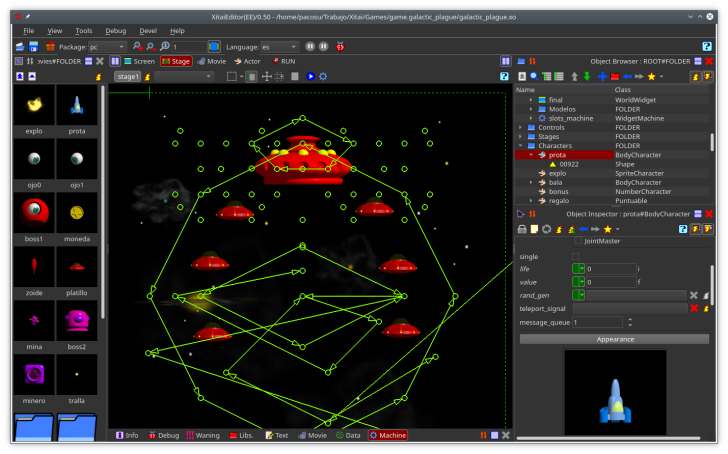Viewport: 728px width, 454px height.
Task: Open the Tools menu
Action: click(84, 31)
